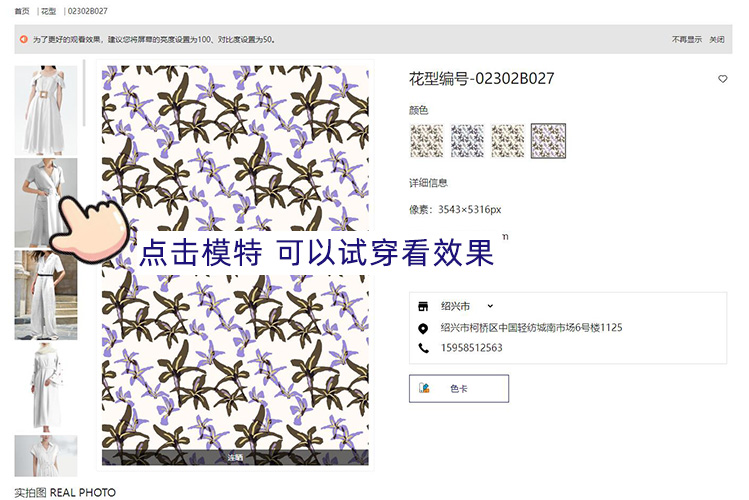Image resolution: width=749 pixels, height=500 pixels.
Task: Try on the white jumpsuit model thumbnail
Action: (46, 295)
